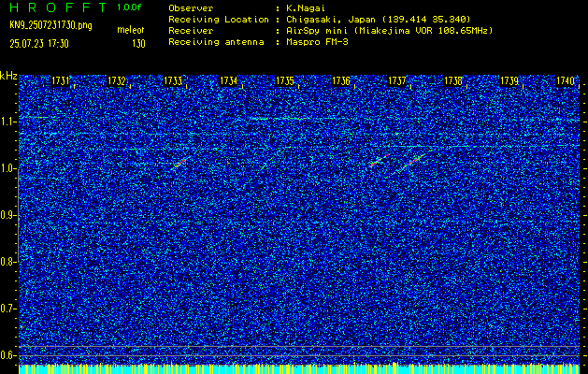Image resolution: width=588 pixels, height=374 pixels.
Task: Click the Maspro FM-3 antenna text
Action: click(x=317, y=42)
